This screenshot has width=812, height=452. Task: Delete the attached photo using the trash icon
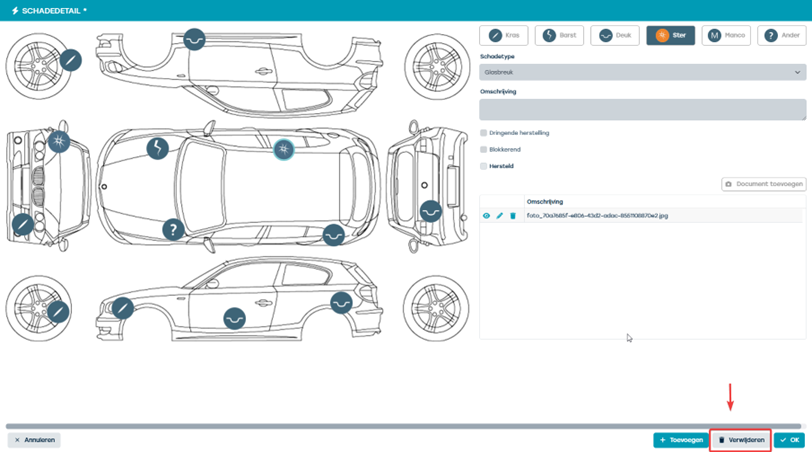513,216
